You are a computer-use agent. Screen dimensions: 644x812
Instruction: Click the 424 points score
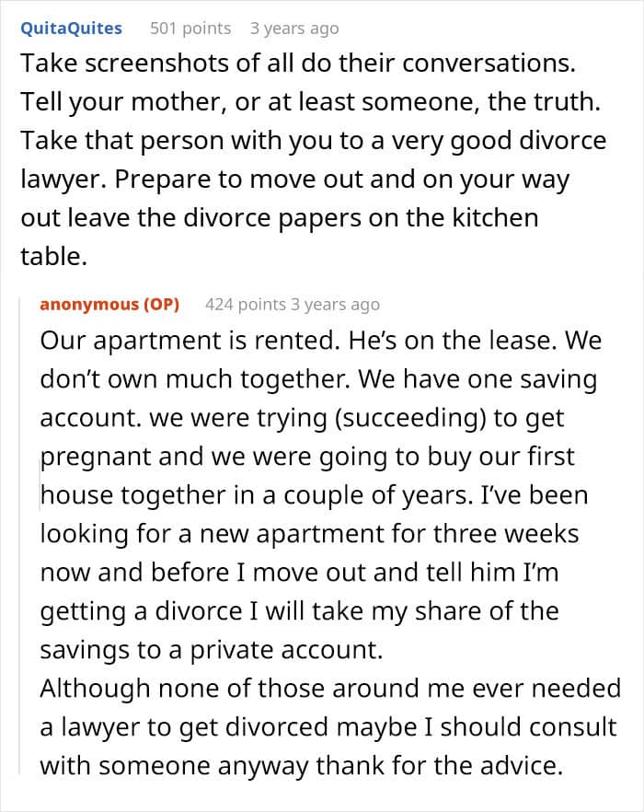pyautogui.click(x=246, y=304)
